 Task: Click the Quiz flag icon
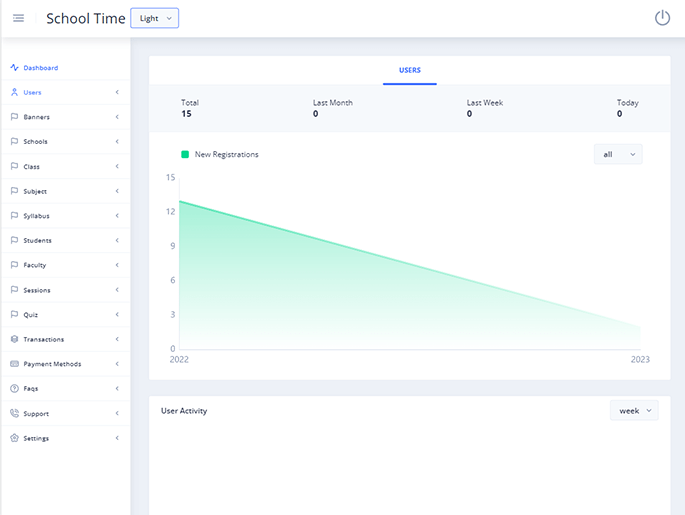pyautogui.click(x=14, y=314)
